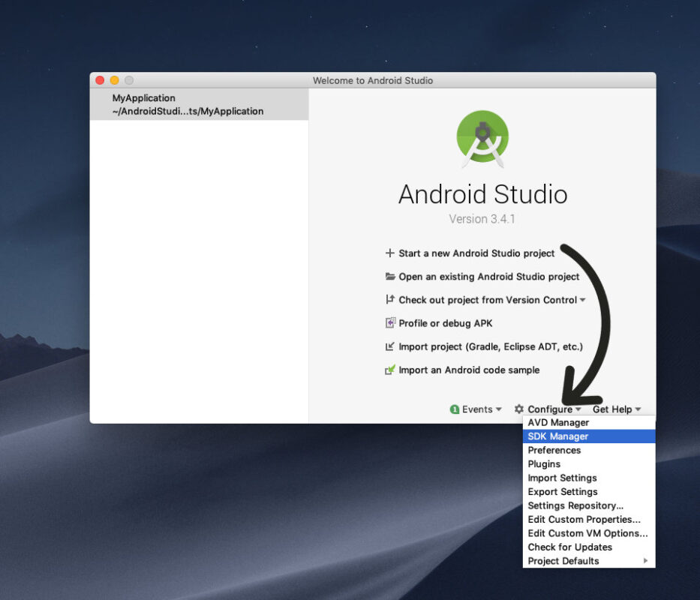Open the Get Help dropdown
The height and width of the screenshot is (600, 700).
point(613,409)
